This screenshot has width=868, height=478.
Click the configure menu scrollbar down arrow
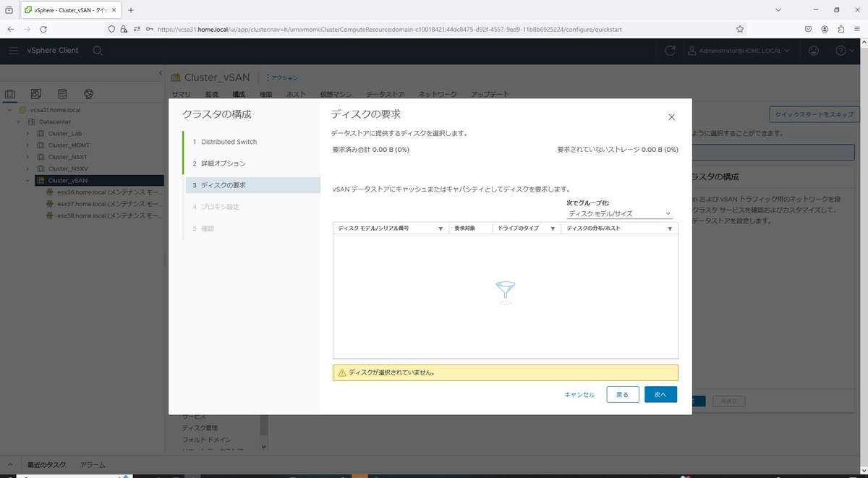[263, 447]
